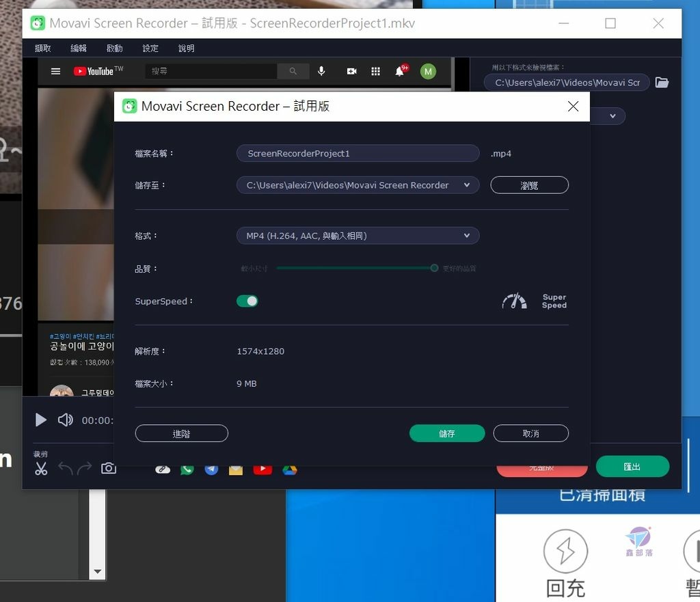Click the green 儲存 save button
Screen dimensions: 700x602
pyautogui.click(x=447, y=433)
